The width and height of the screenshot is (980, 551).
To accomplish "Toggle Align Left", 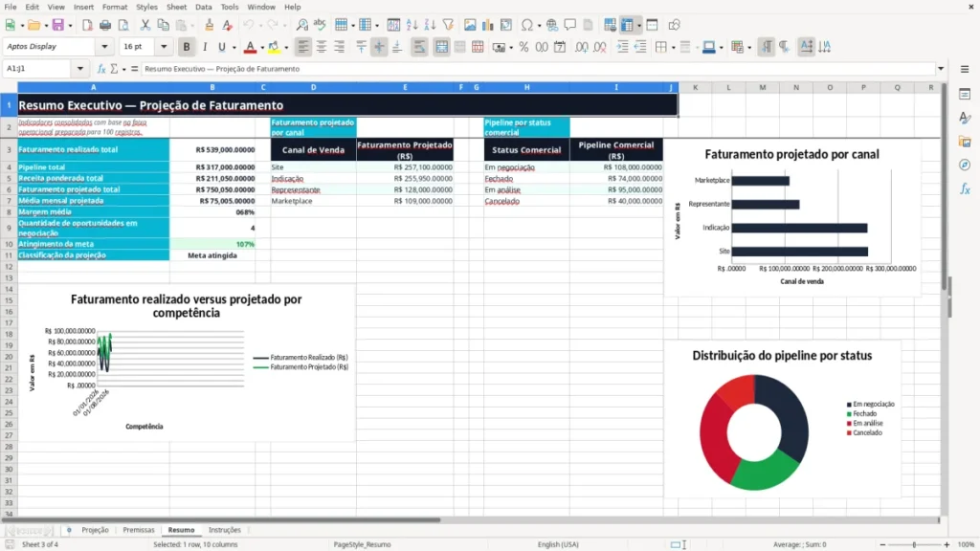I will click(x=303, y=47).
